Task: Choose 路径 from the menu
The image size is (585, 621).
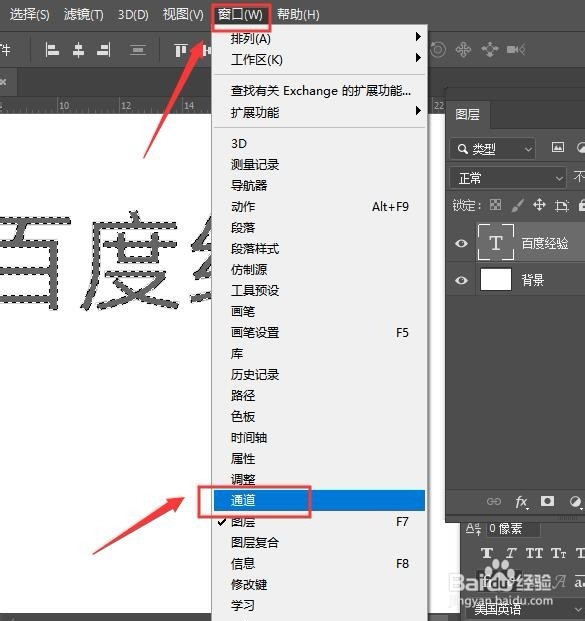Action: pyautogui.click(x=319, y=395)
